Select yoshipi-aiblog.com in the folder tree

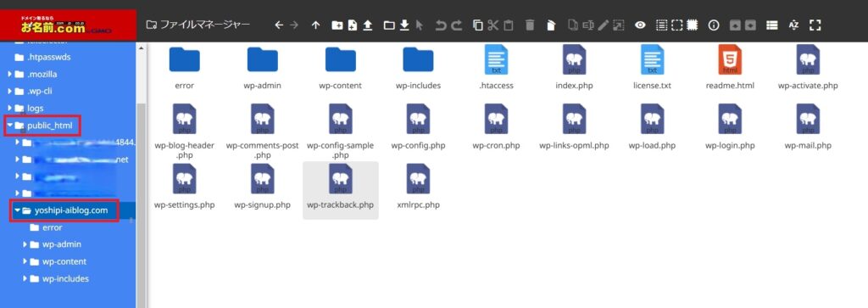(71, 210)
